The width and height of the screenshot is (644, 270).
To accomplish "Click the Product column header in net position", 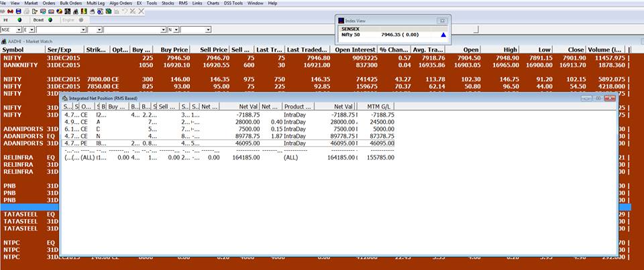I will (x=299, y=107).
